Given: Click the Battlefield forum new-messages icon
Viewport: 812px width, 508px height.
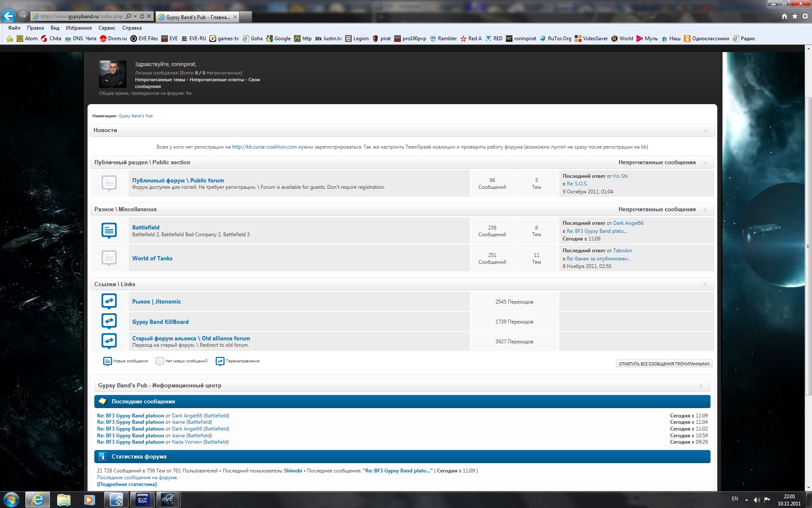Looking at the screenshot, I should click(109, 230).
